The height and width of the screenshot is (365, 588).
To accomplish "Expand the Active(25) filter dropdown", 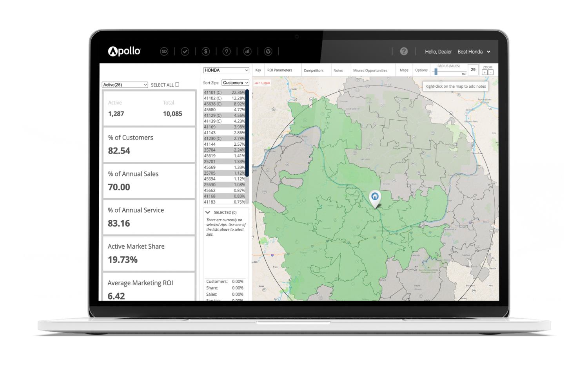I will [x=125, y=85].
